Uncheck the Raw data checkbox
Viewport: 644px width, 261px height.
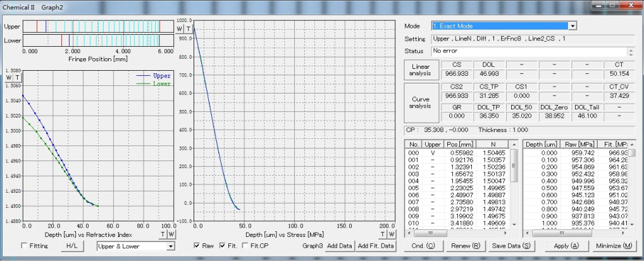click(197, 246)
